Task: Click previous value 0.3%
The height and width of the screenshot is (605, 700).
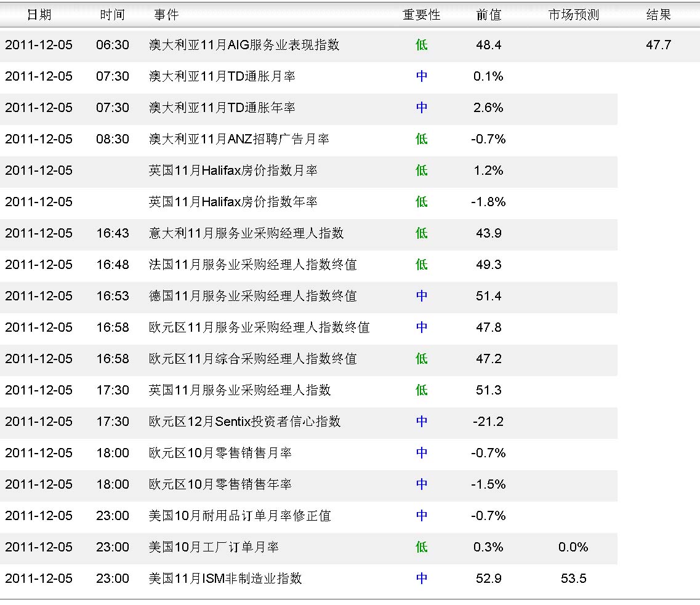Action: pyautogui.click(x=488, y=547)
